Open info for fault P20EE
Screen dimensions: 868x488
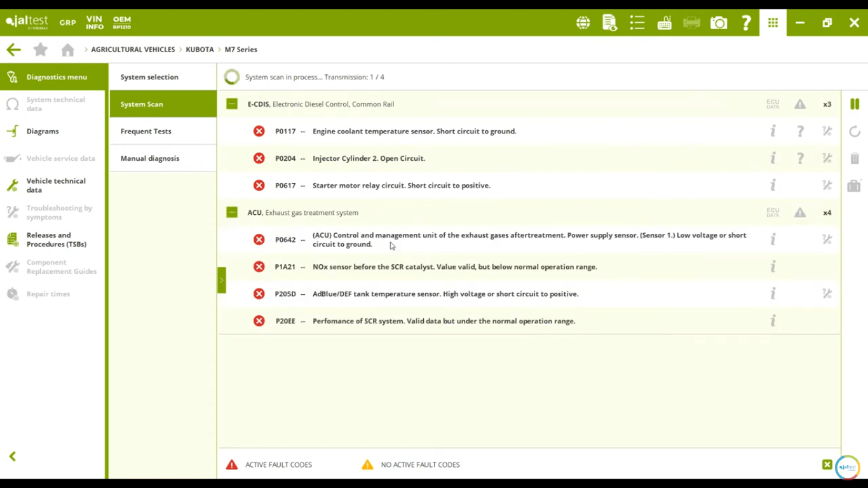click(773, 321)
